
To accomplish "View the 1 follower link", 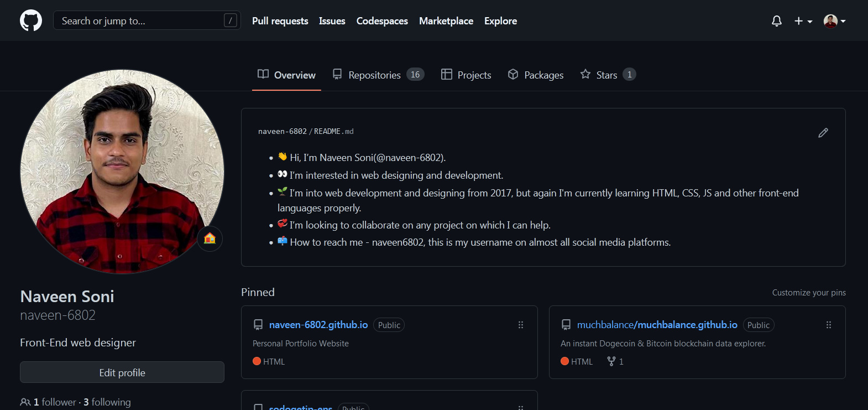I will tap(55, 402).
